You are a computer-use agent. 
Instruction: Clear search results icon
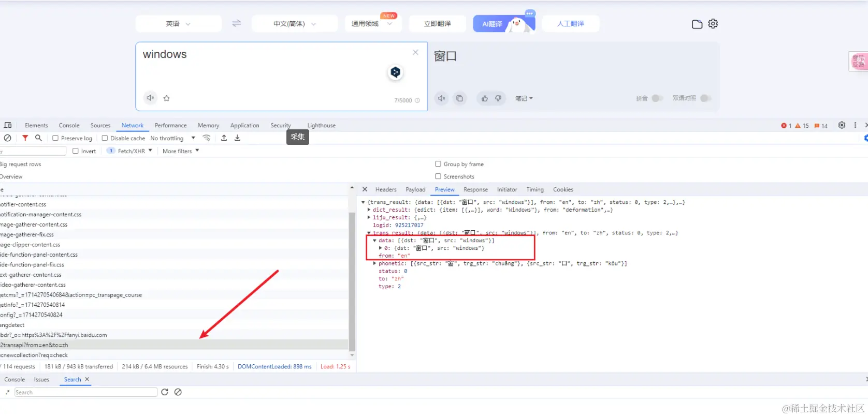[178, 392]
